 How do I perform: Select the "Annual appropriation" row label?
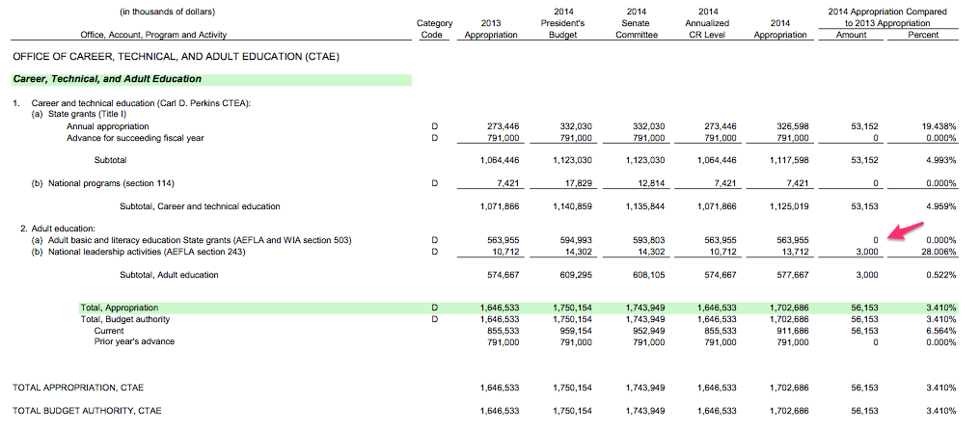click(108, 126)
